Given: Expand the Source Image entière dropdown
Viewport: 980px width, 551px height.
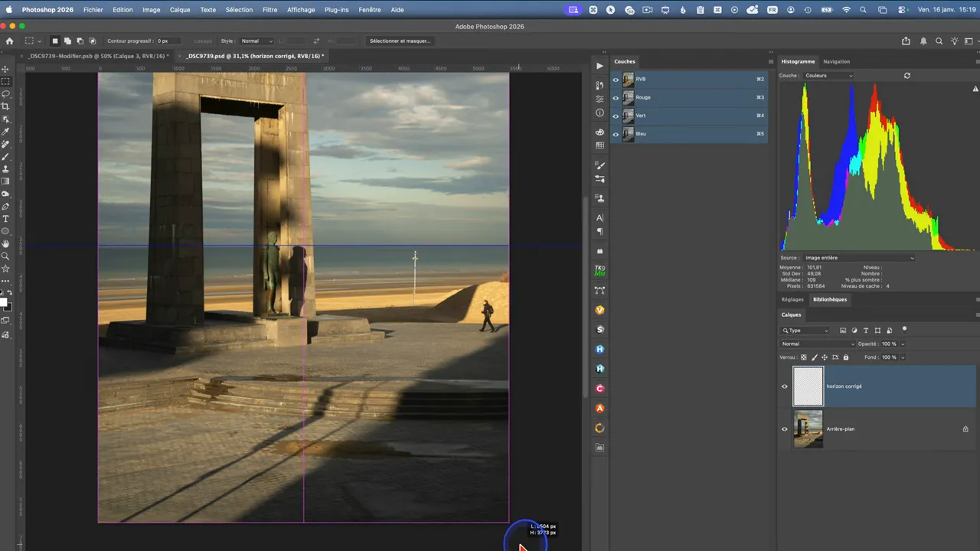Looking at the screenshot, I should coord(858,258).
